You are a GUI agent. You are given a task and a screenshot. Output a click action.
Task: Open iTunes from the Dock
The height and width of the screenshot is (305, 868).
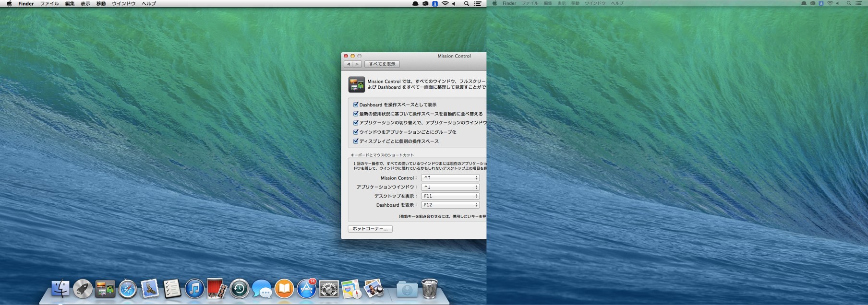tap(194, 289)
